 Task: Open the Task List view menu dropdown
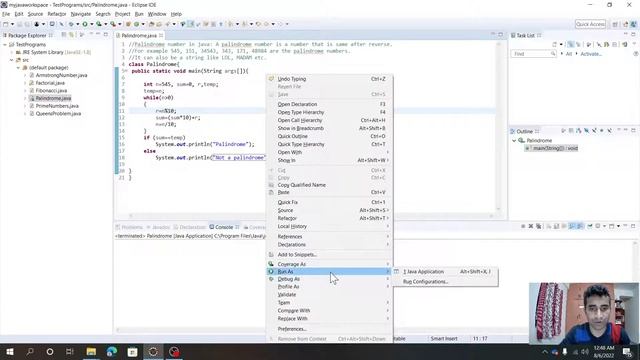tap(634, 44)
